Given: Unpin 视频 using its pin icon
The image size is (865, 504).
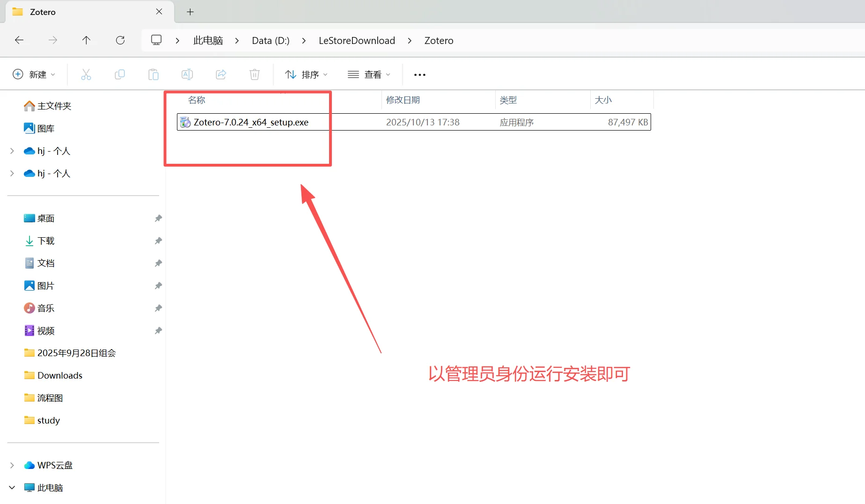Looking at the screenshot, I should tap(158, 330).
